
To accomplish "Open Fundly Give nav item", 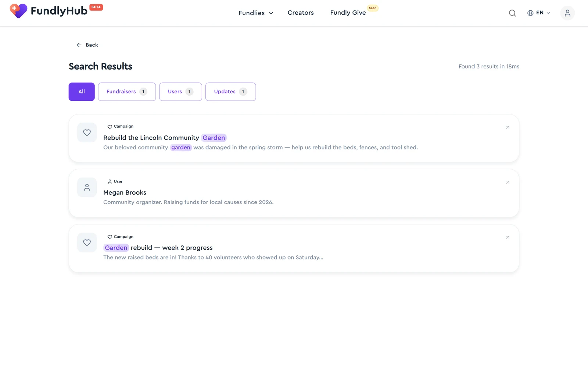I will tap(348, 13).
